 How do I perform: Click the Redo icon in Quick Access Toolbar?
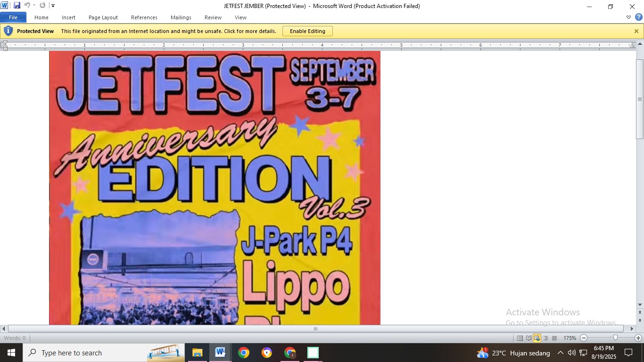click(42, 6)
